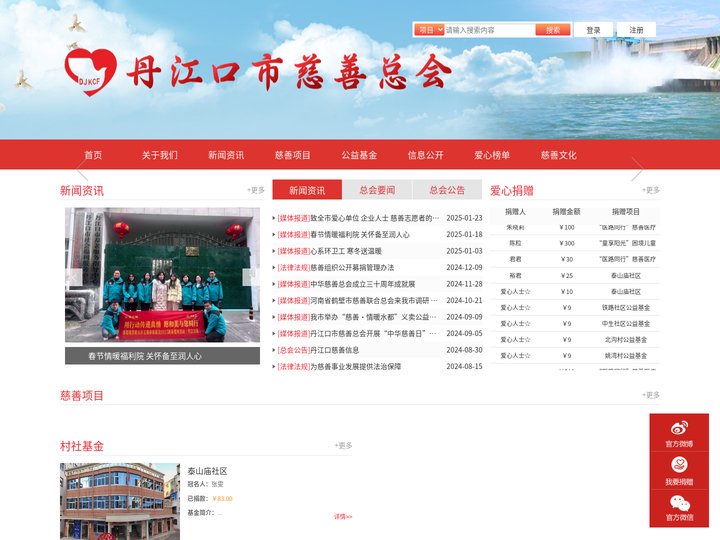The image size is (720, 540).
Task: Click the left arrow on the navigation bar
Action: click(83, 170)
